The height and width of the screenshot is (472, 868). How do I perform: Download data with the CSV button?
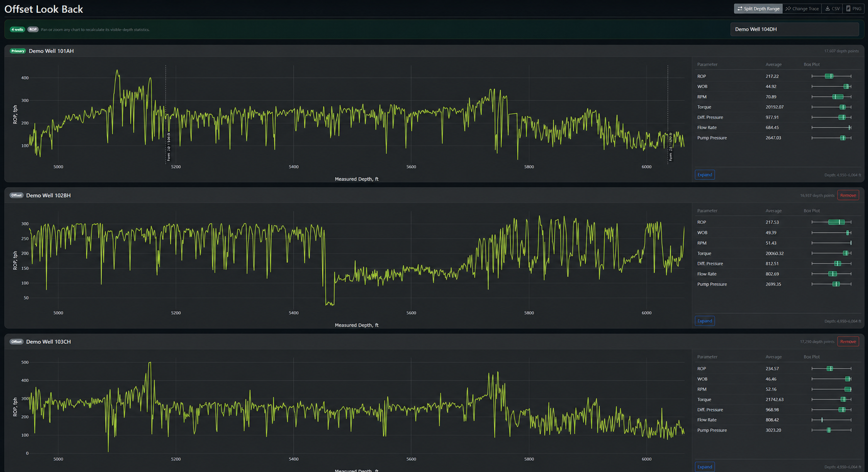coord(832,9)
